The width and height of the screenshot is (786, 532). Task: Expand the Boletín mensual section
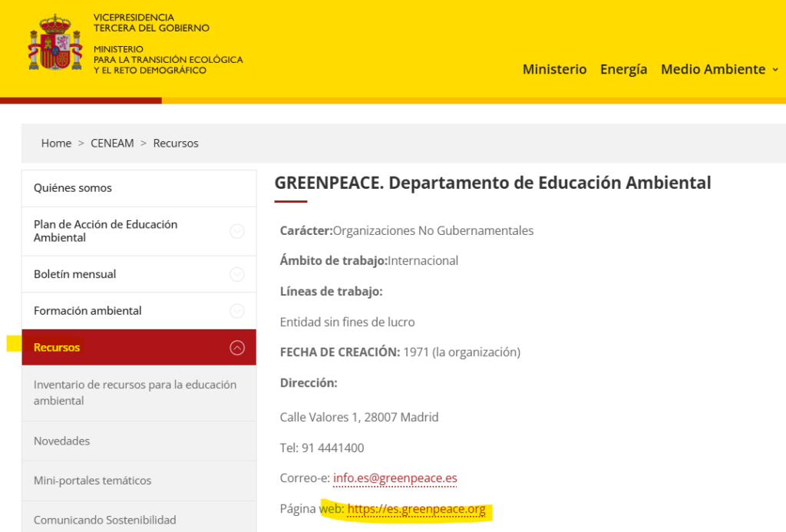tap(237, 273)
